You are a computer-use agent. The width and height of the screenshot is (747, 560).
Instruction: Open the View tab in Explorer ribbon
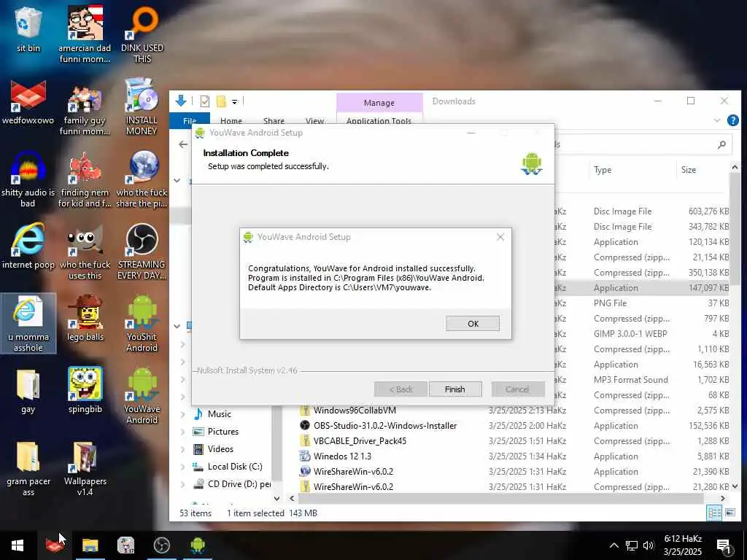click(x=314, y=121)
